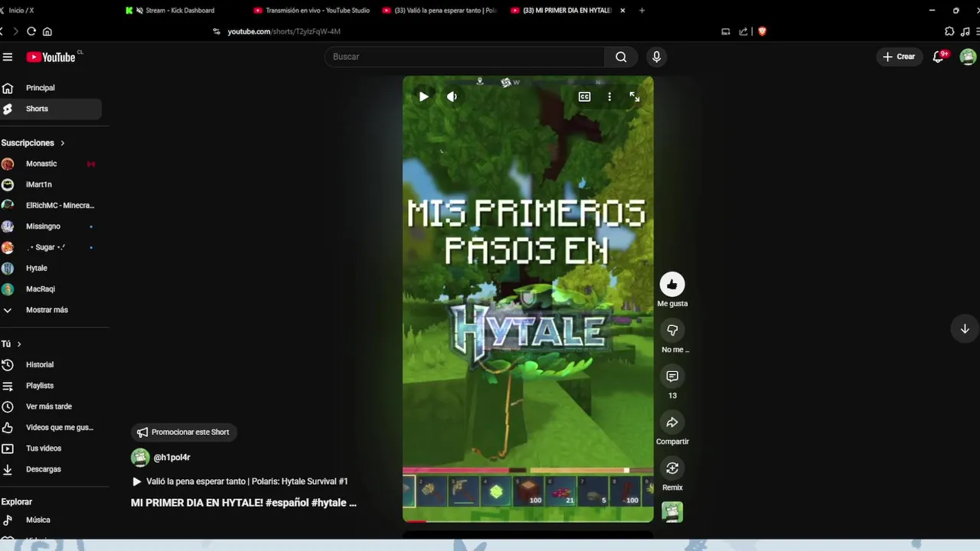Go forward in browser history
980x551 pixels.
click(15, 31)
